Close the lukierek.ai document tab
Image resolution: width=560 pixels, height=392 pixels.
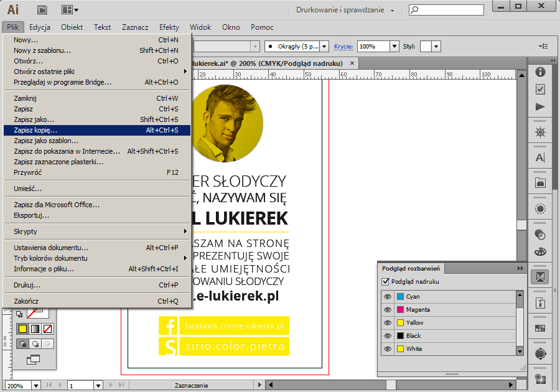tap(352, 63)
